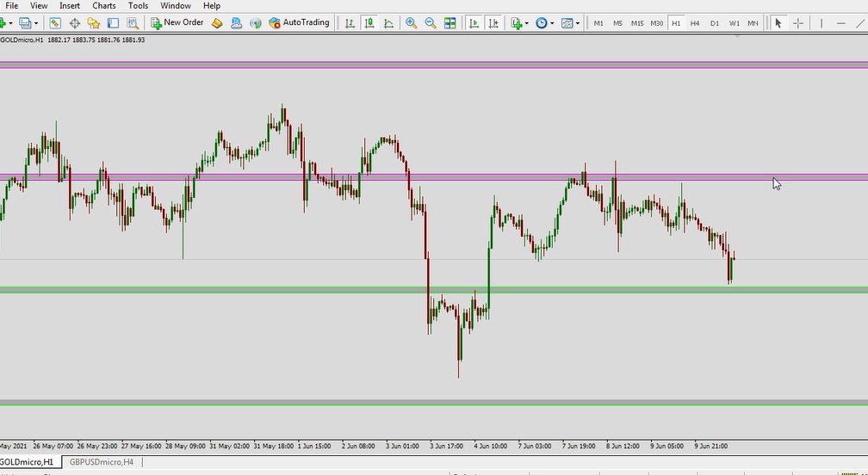The height and width of the screenshot is (475, 868).
Task: Click the '1 Jun 15:00' time axis label
Action: click(313, 446)
